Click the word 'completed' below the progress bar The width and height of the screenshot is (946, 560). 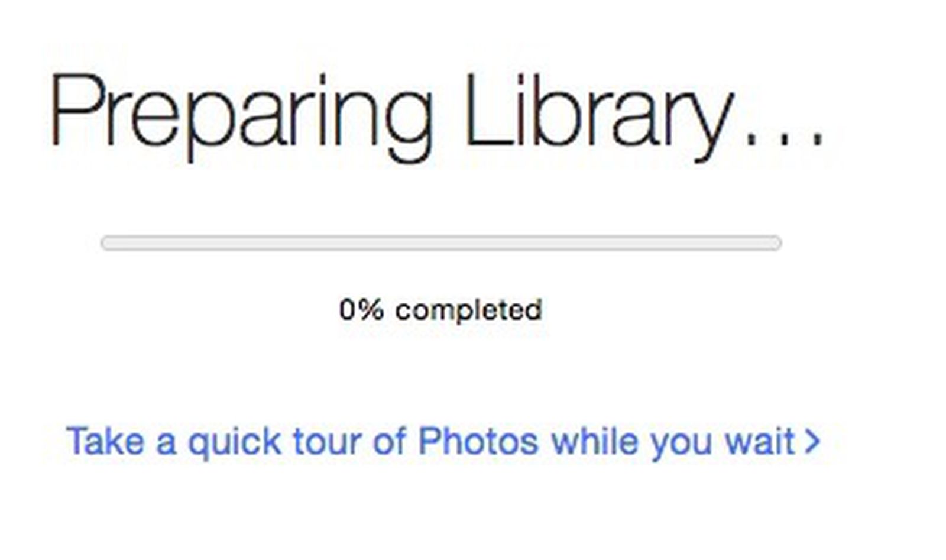point(470,307)
